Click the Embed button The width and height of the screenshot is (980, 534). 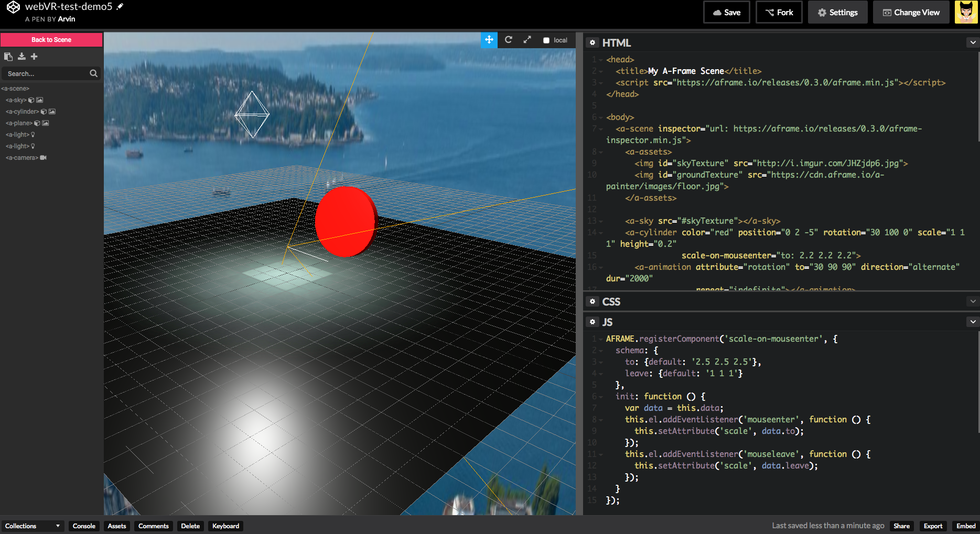966,526
